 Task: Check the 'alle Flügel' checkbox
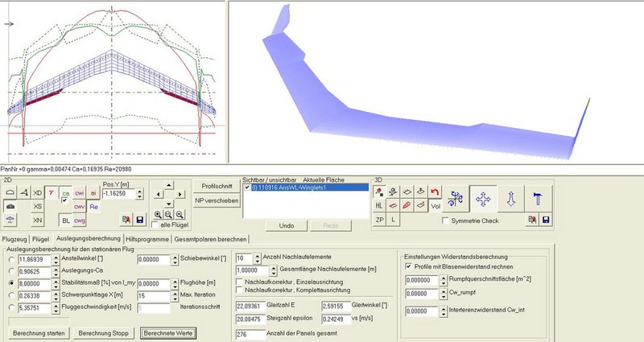pos(155,226)
